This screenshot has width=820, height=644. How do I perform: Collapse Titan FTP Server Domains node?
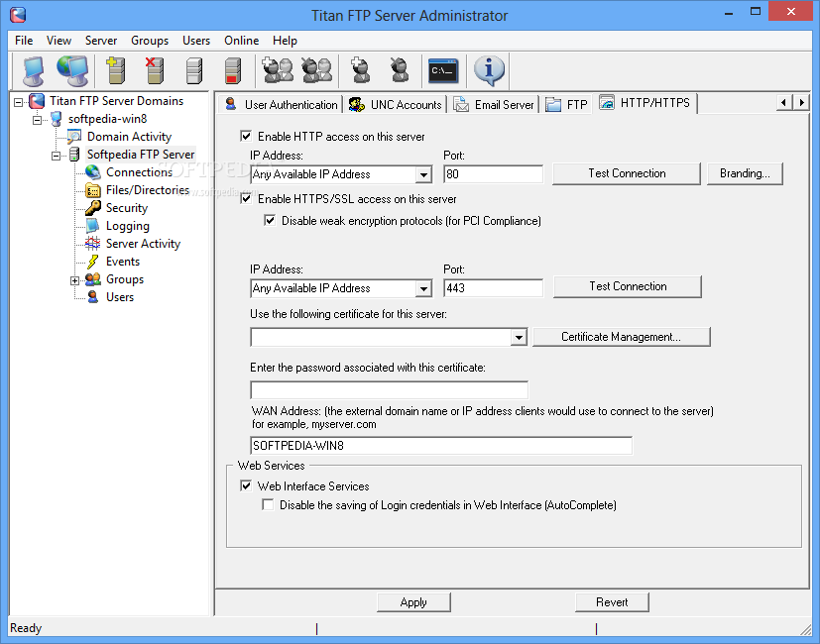point(19,102)
